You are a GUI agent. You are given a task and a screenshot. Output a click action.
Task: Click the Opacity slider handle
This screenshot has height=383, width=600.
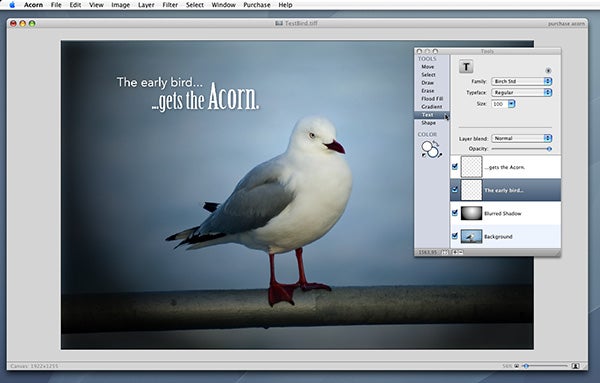(549, 149)
